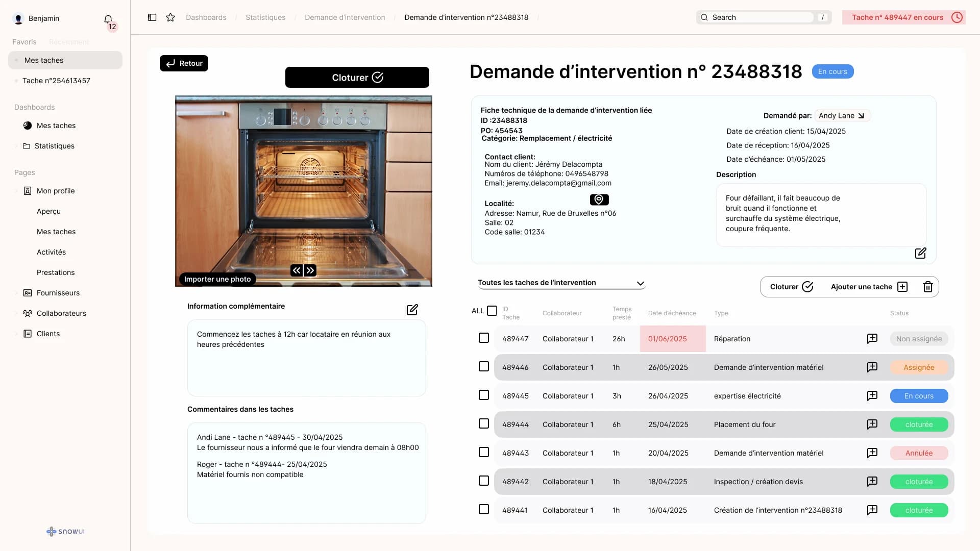Tick the ALL tasks checkbox
Image resolution: width=980 pixels, height=551 pixels.
click(x=492, y=311)
